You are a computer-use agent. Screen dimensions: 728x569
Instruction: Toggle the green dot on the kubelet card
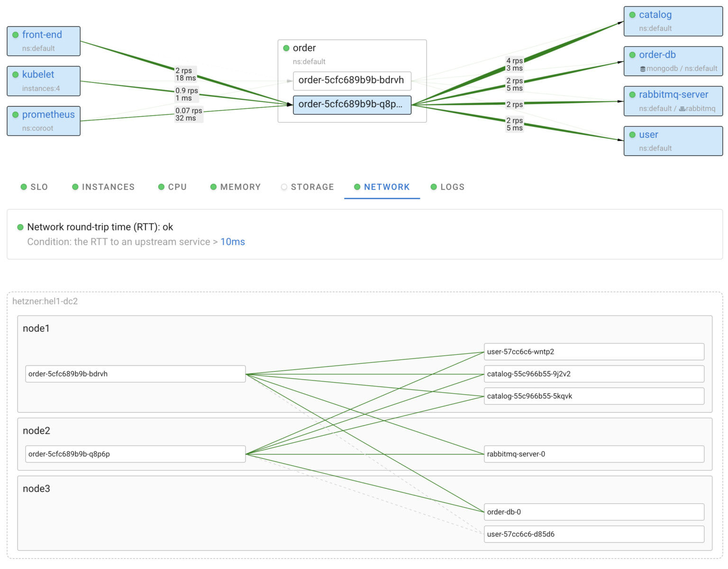tap(16, 74)
